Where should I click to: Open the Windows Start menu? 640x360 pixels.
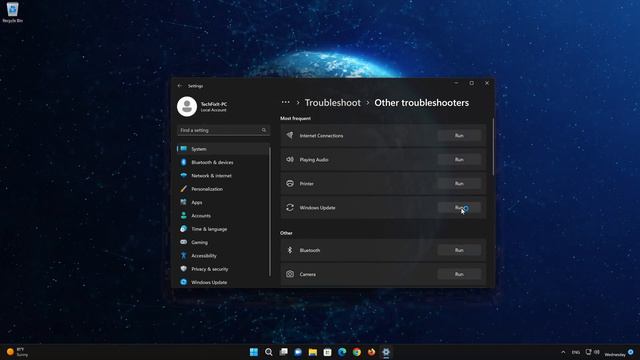pos(254,352)
